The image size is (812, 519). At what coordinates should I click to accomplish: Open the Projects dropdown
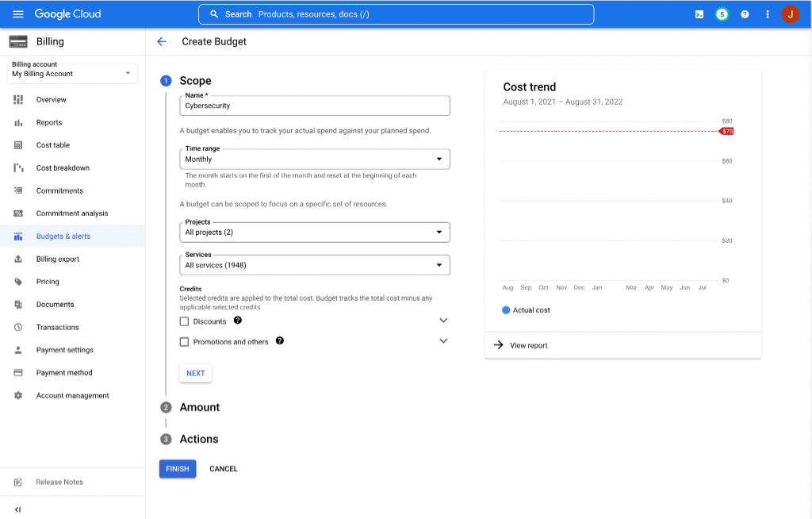315,233
